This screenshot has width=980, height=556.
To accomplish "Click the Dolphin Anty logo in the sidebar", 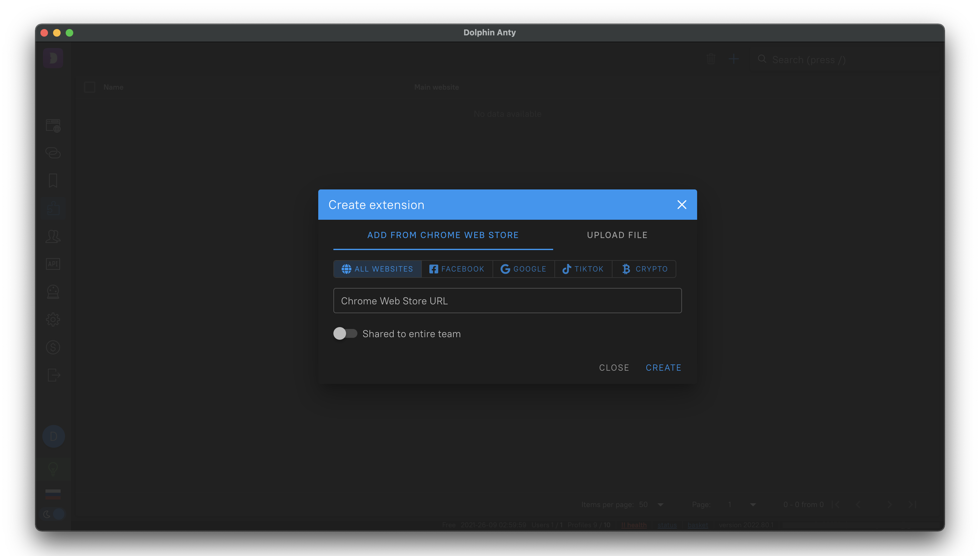I will click(53, 58).
